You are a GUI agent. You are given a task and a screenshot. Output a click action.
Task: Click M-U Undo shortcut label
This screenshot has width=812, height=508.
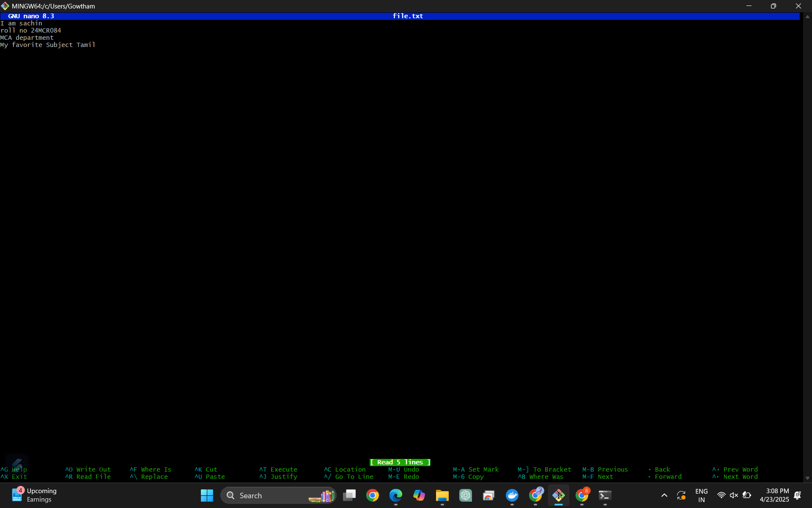(x=404, y=469)
